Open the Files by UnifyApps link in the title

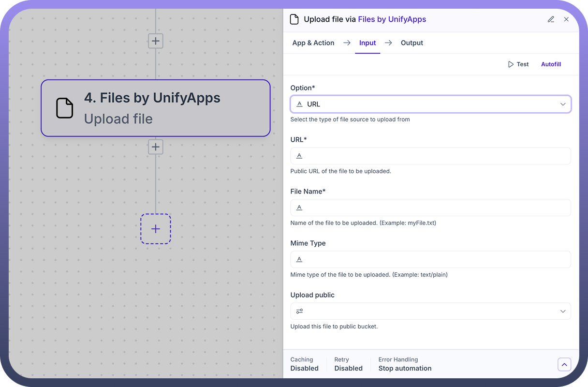click(392, 19)
